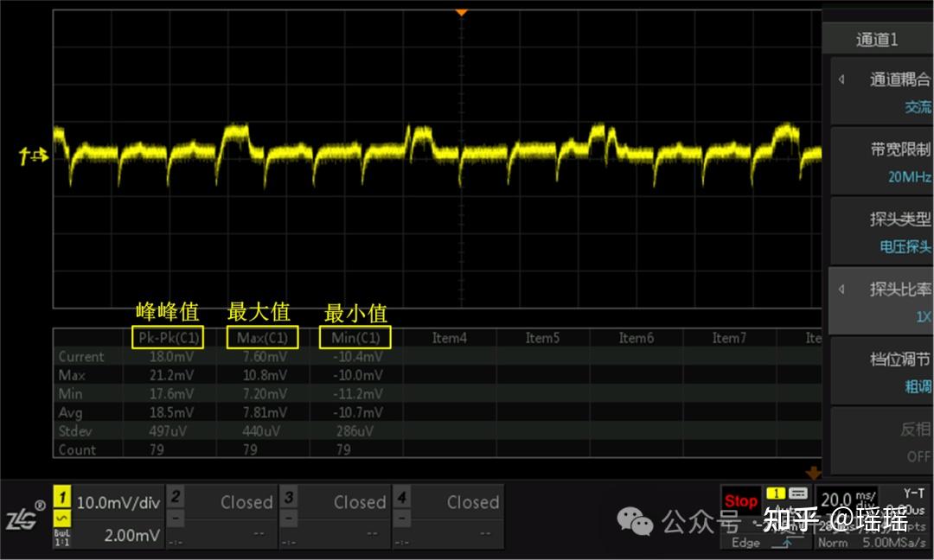The height and width of the screenshot is (560, 934).
Task: Click the rising edge slope icon
Action: coord(788,542)
